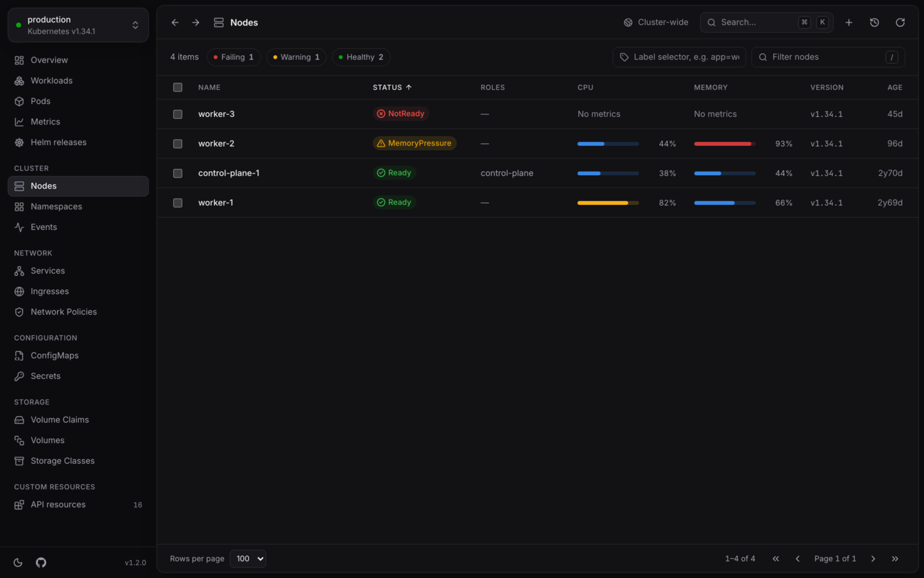Open rows per page dropdown

[x=248, y=559]
